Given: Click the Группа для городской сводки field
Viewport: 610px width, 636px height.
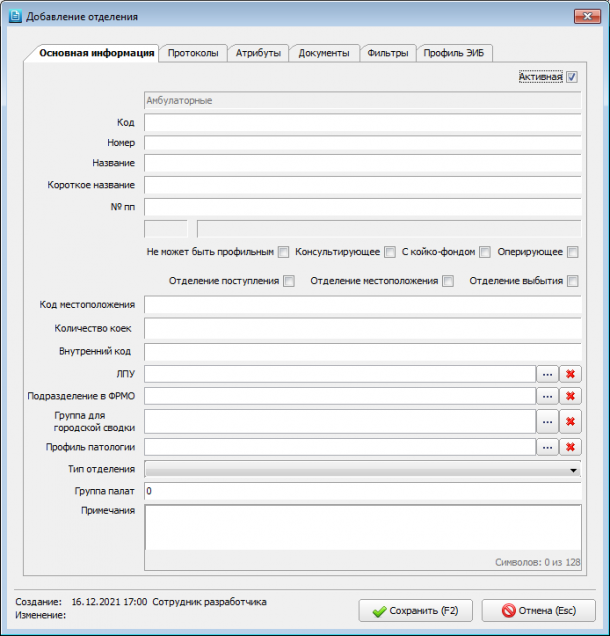Looking at the screenshot, I should (x=340, y=422).
